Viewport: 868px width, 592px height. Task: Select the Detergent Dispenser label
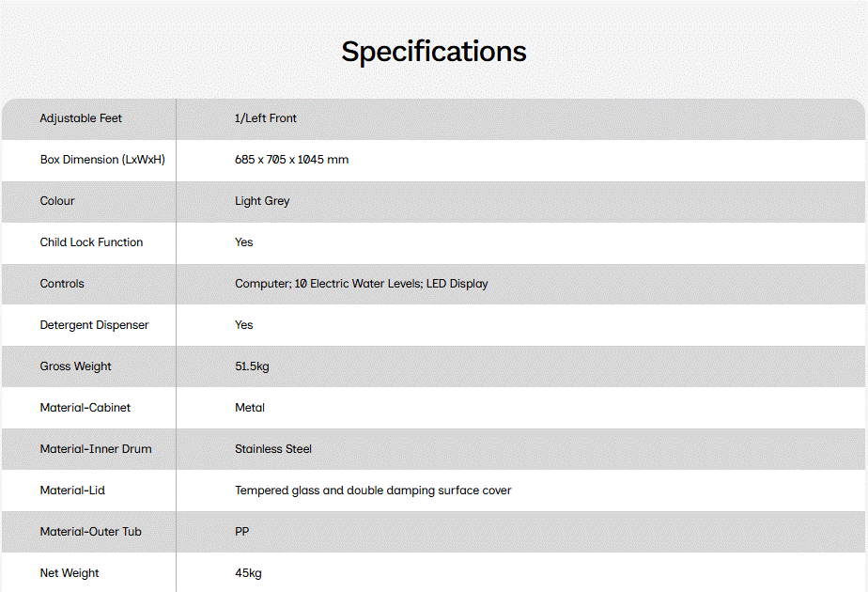tap(94, 325)
